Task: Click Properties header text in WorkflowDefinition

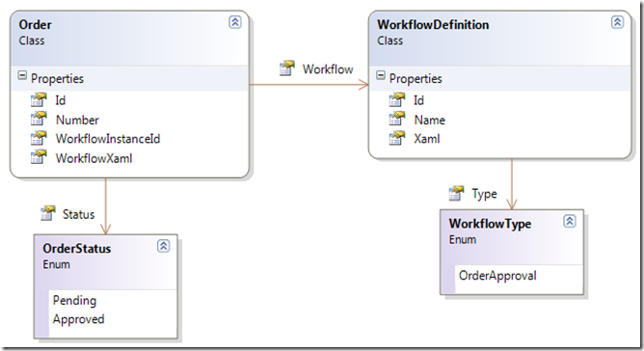Action: [x=416, y=78]
